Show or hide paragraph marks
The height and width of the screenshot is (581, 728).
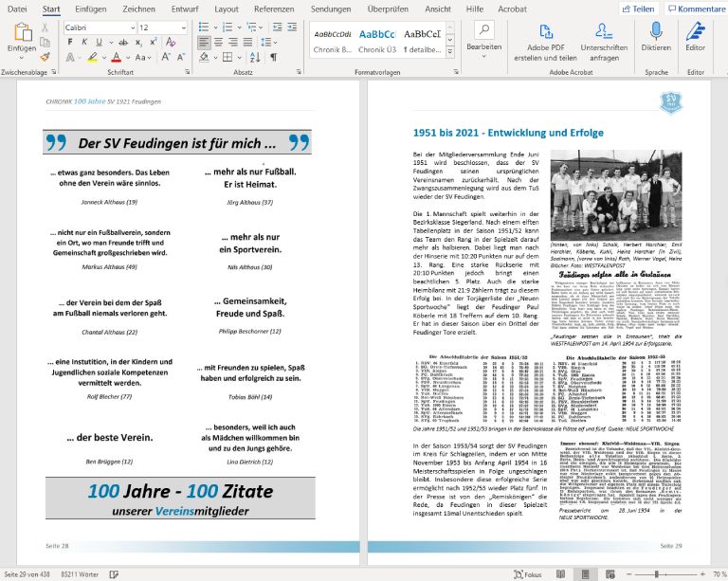(274, 57)
